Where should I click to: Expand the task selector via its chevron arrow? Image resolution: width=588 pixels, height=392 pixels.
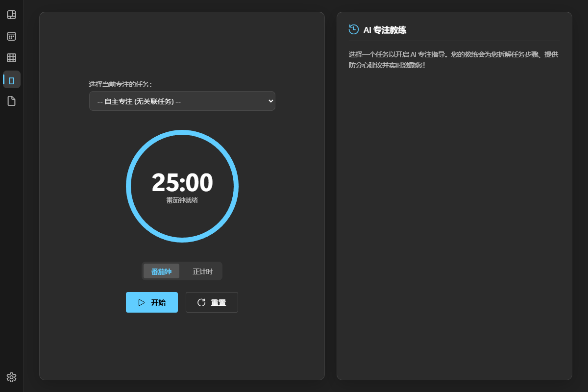coord(270,101)
